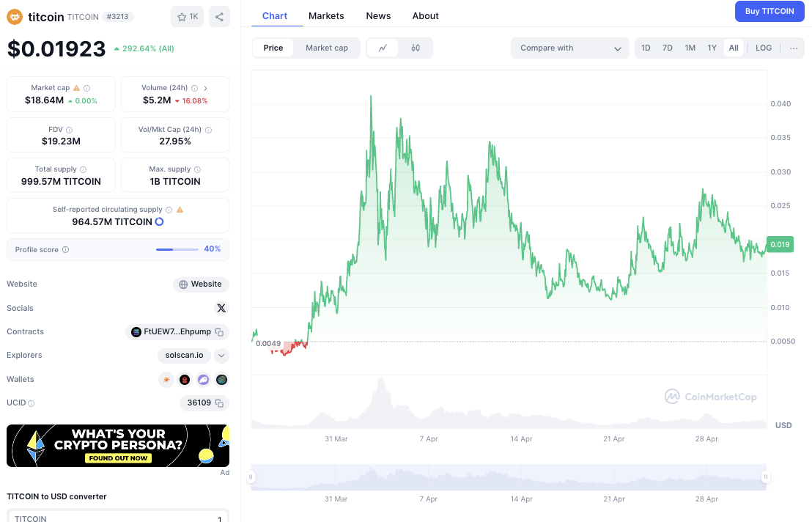Switch chart to Market cap view
Screen dimensions: 812x522
[327, 48]
